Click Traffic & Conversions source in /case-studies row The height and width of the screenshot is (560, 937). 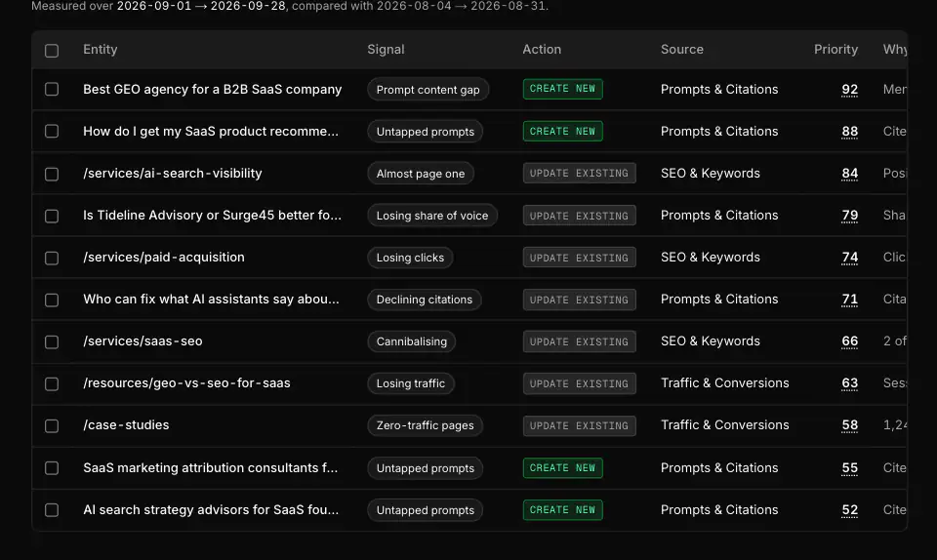pos(725,425)
